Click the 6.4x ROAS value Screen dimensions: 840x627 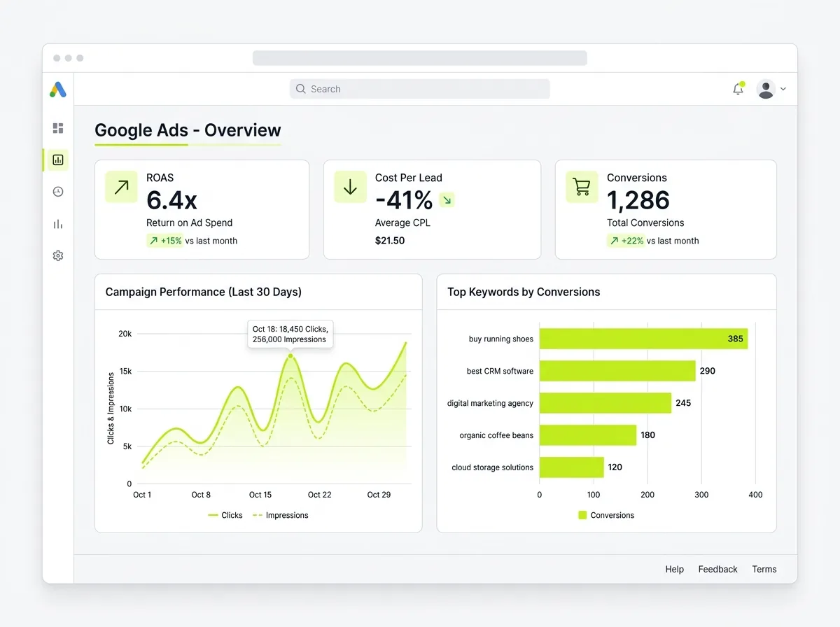171,200
